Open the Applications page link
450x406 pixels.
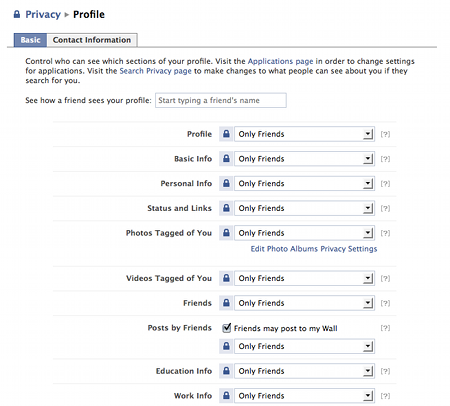tap(280, 61)
